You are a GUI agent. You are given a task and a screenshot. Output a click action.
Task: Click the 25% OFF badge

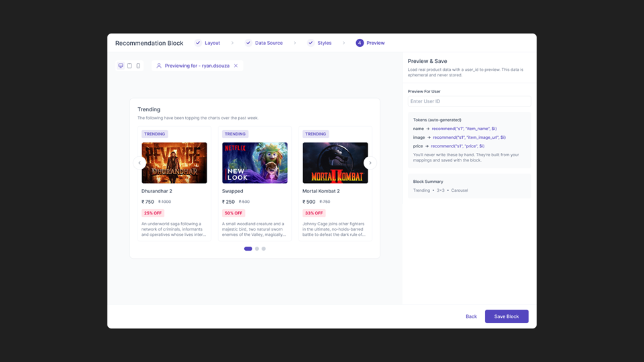point(153,213)
